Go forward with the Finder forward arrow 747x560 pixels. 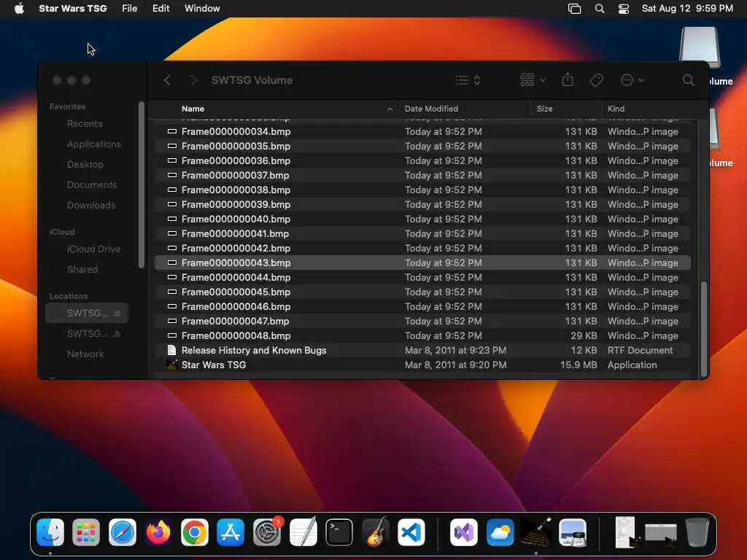click(x=193, y=80)
